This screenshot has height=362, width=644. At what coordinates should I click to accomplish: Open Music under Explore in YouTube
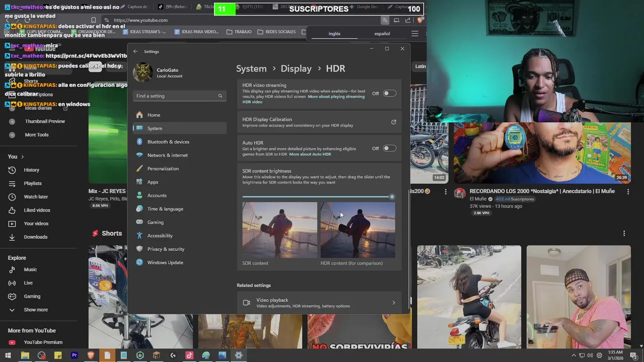(x=30, y=269)
